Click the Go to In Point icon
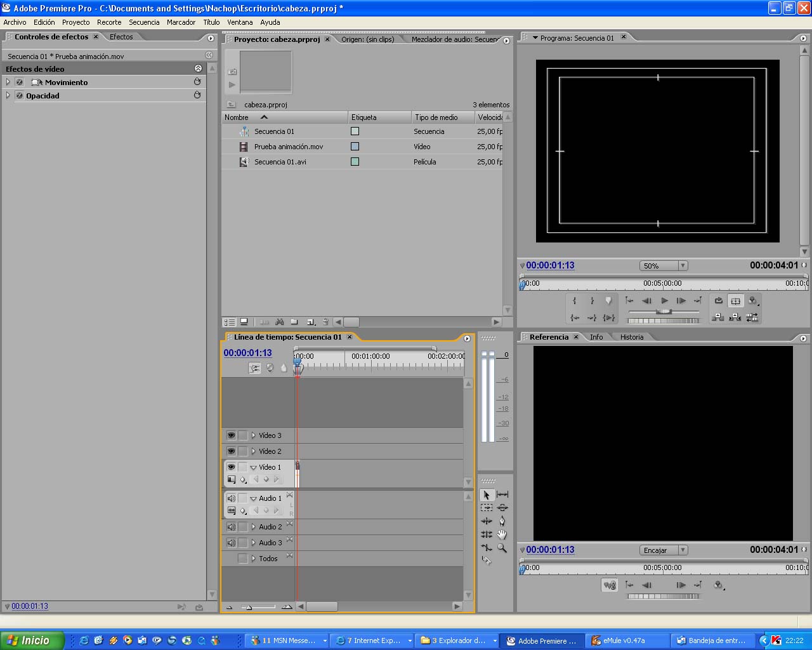This screenshot has height=650, width=812. coord(574,317)
